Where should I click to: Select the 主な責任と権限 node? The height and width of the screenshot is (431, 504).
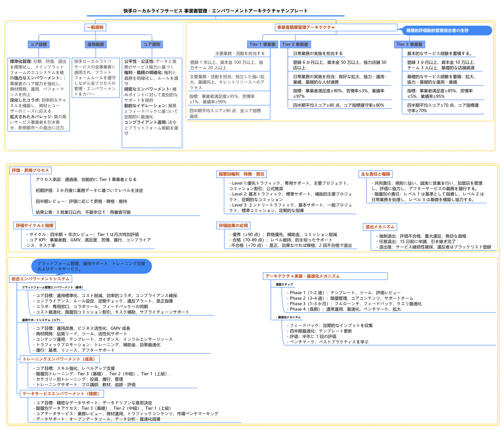coord(375,174)
